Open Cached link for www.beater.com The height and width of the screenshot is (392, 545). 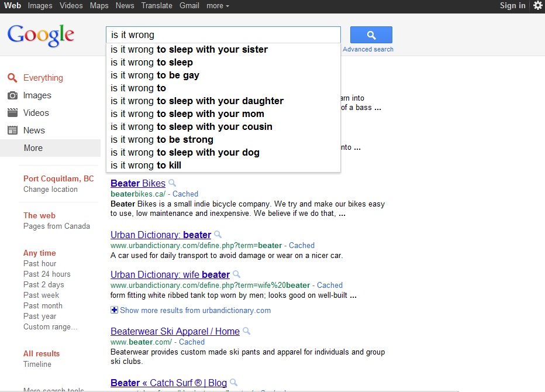point(192,342)
